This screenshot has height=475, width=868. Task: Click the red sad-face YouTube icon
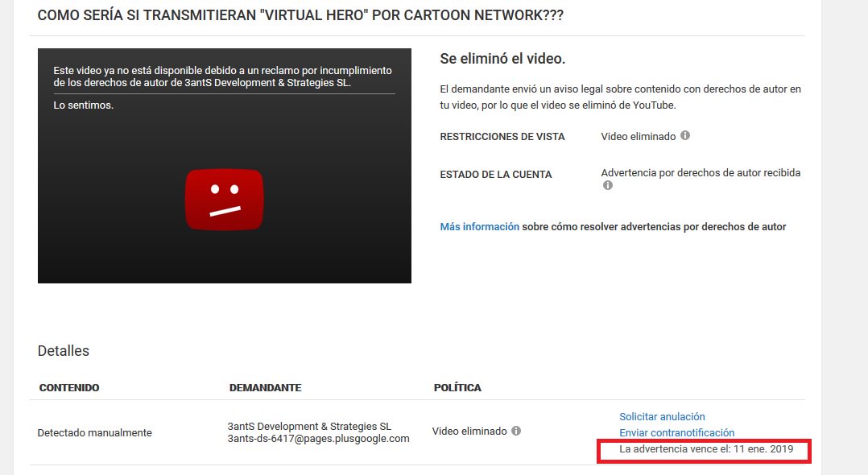[x=224, y=200]
